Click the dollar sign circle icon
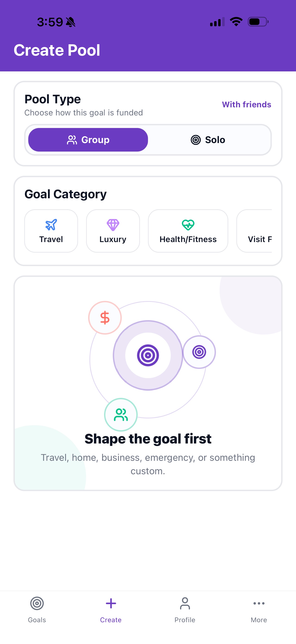Viewport: 296px width, 644px height. (105, 318)
